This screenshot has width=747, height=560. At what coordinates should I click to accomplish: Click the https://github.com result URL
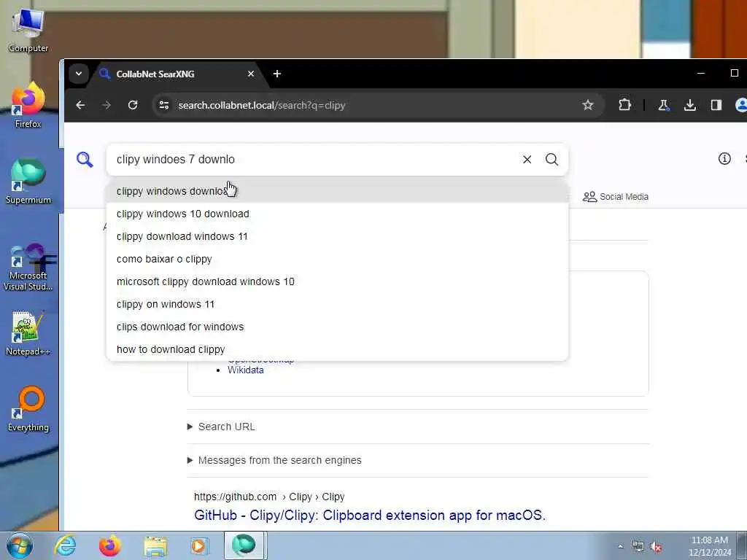click(x=269, y=497)
